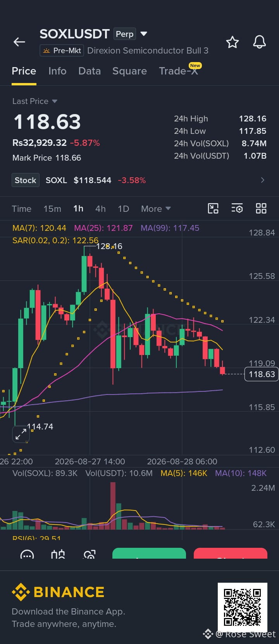The width and height of the screenshot is (279, 644).
Task: Tap the 2026-08-27 14:00 time label
Action: pos(90,461)
